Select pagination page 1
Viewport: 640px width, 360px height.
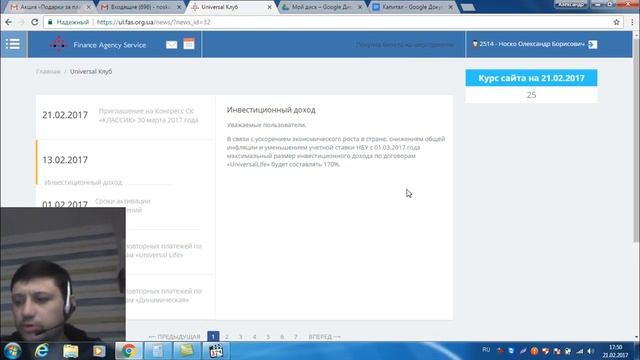[x=213, y=336]
